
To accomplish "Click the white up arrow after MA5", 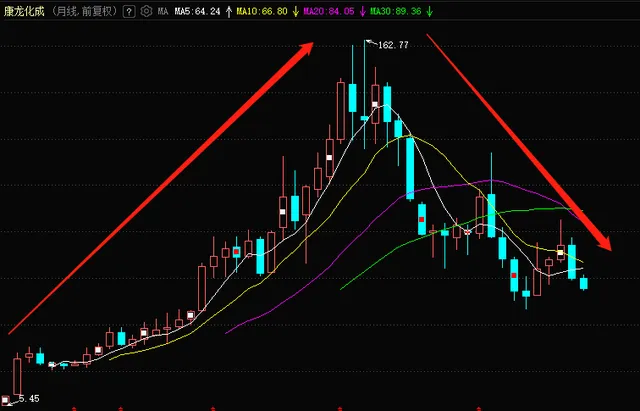I will [228, 11].
